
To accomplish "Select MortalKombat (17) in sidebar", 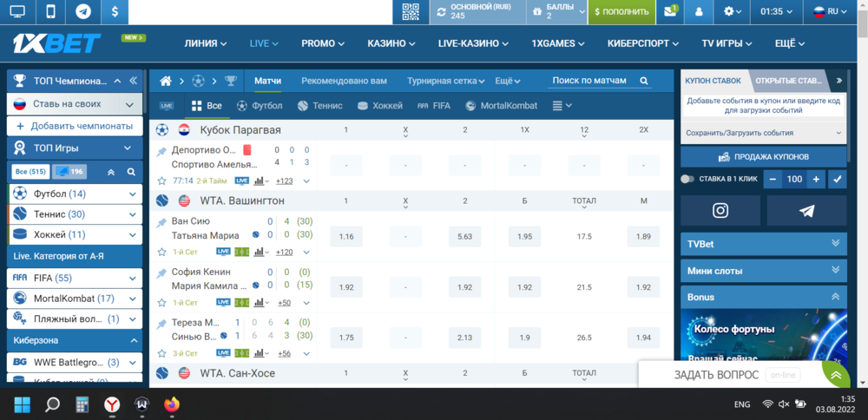I will [74, 299].
